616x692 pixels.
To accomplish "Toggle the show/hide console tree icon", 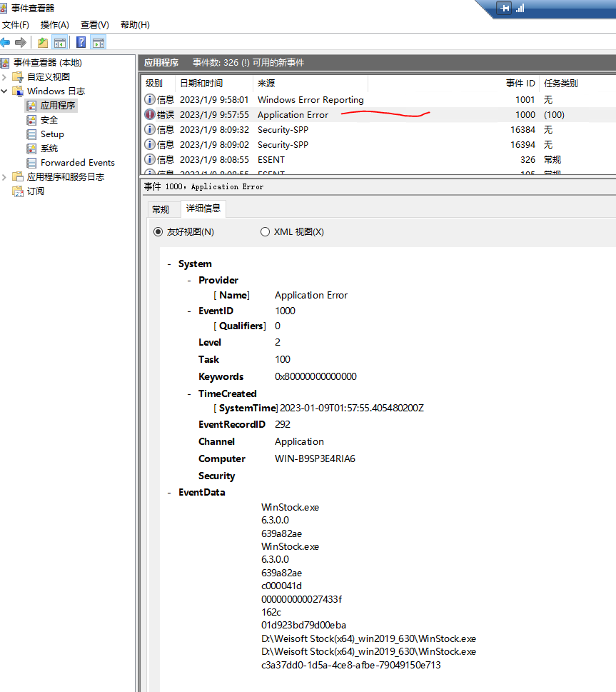I will coord(60,42).
